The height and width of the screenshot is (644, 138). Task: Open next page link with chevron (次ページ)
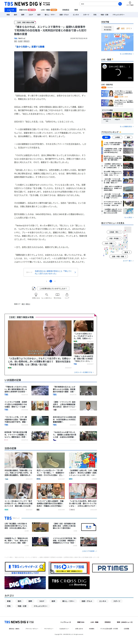click(x=51, y=272)
